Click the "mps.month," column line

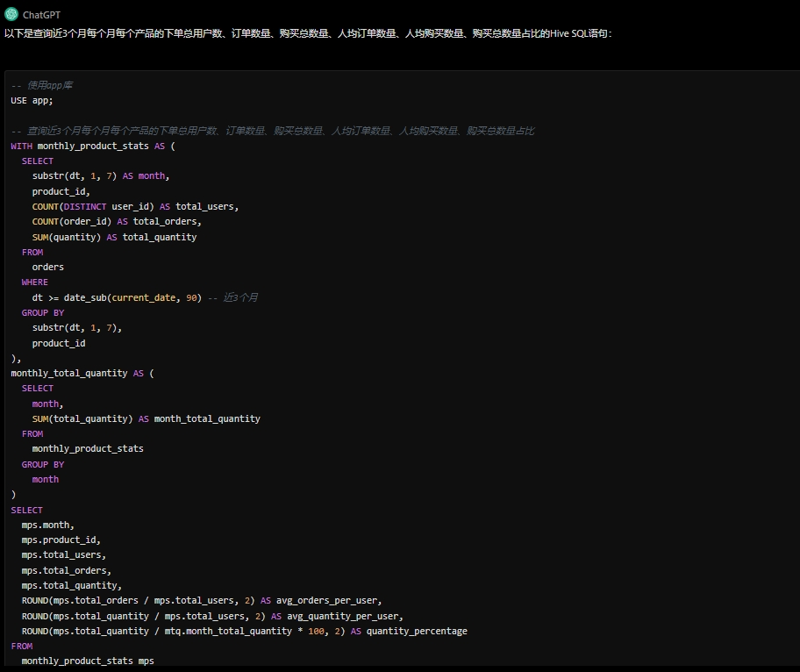tap(47, 525)
